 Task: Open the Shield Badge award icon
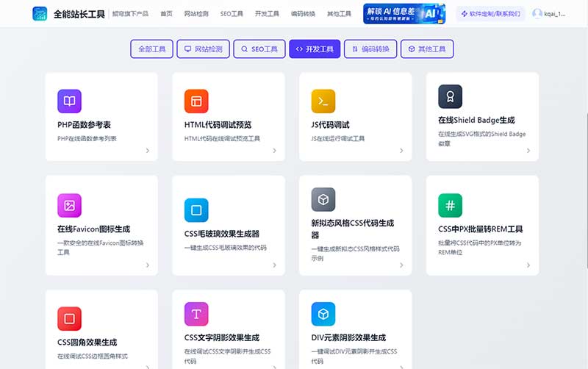tap(450, 96)
